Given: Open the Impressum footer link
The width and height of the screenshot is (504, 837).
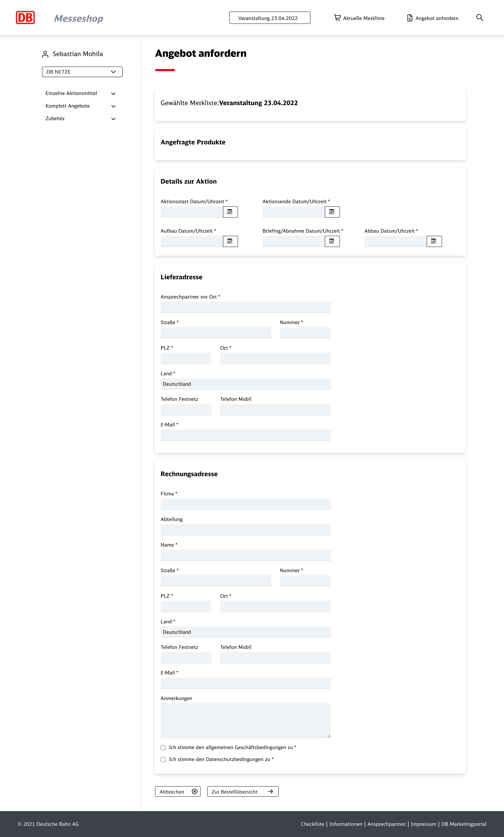Looking at the screenshot, I should pos(423,824).
